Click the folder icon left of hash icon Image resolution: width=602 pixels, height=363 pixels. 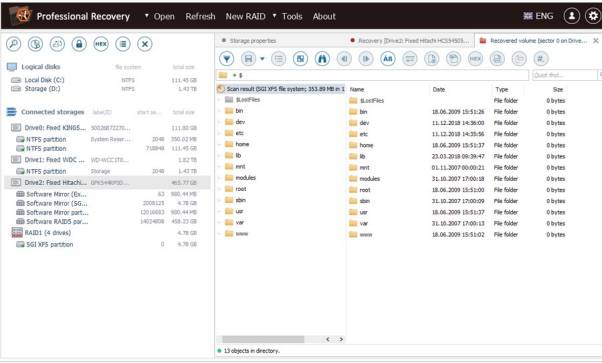click(519, 59)
